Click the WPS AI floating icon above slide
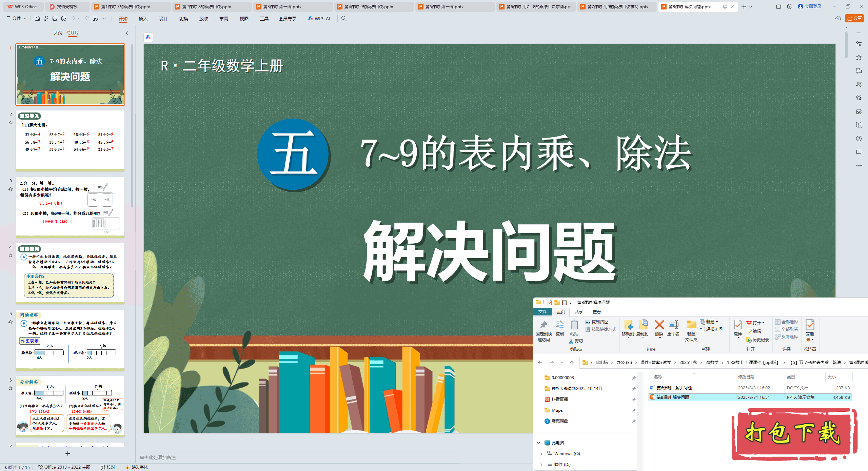The height and width of the screenshot is (471, 868). pyautogui.click(x=148, y=37)
